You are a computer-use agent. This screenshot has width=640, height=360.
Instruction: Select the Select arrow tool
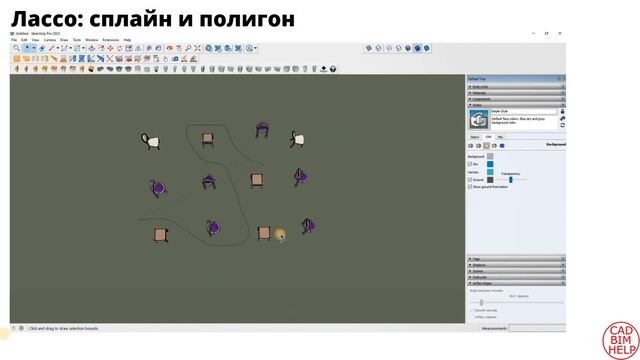(x=27, y=48)
